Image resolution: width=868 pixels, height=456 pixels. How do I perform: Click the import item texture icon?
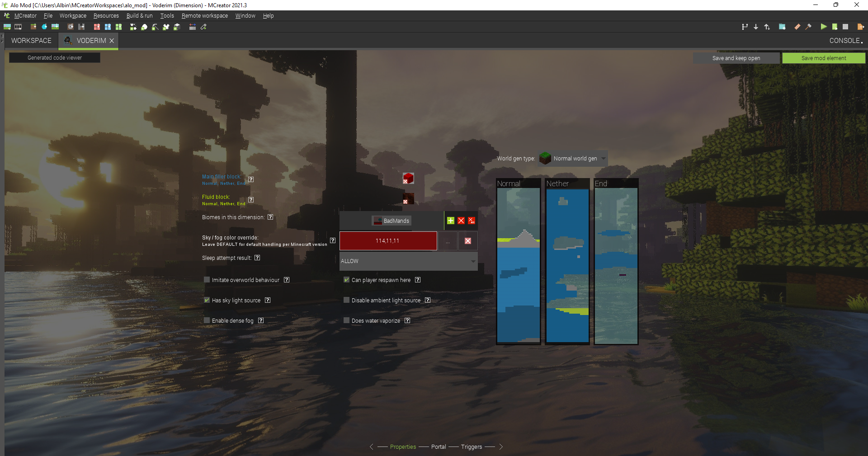pos(44,27)
